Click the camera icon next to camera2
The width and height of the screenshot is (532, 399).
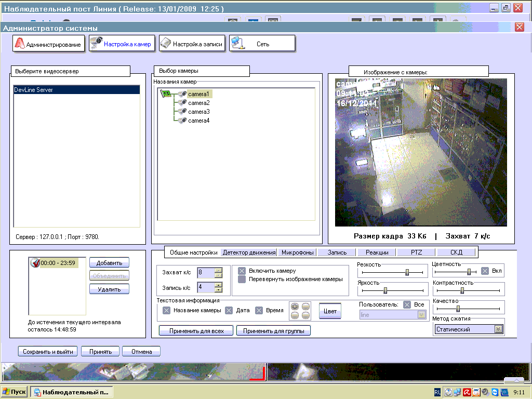point(182,103)
